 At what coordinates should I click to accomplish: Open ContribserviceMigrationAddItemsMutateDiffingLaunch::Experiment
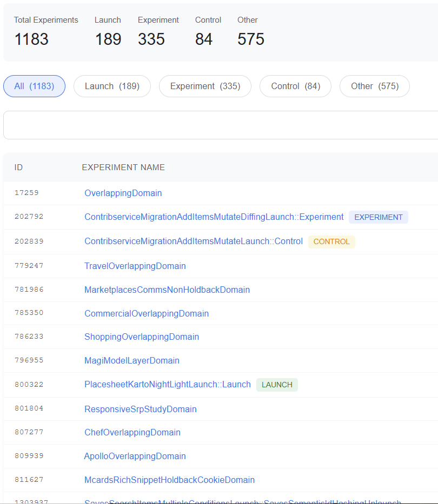tap(214, 217)
